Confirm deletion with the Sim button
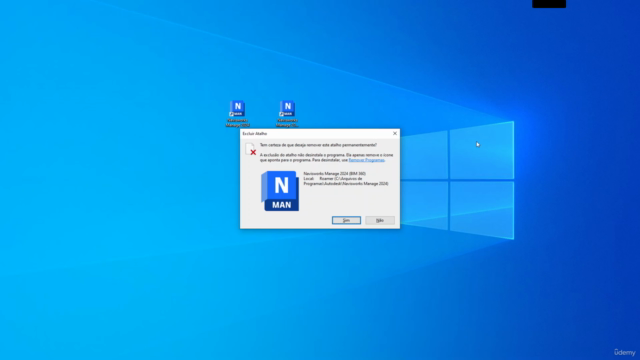The width and height of the screenshot is (640, 360). pos(346,220)
